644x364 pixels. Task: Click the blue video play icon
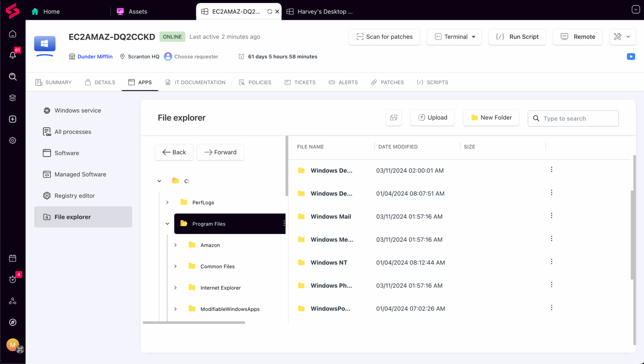[x=631, y=57]
